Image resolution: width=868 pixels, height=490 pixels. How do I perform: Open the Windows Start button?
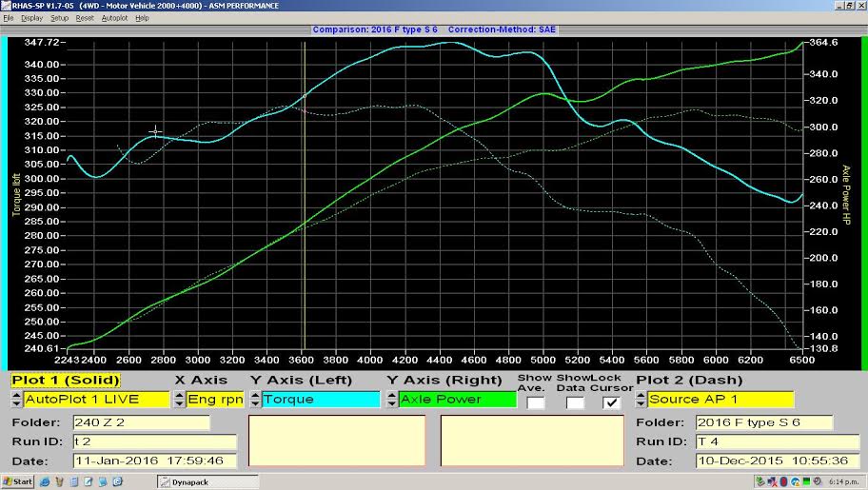coord(17,481)
